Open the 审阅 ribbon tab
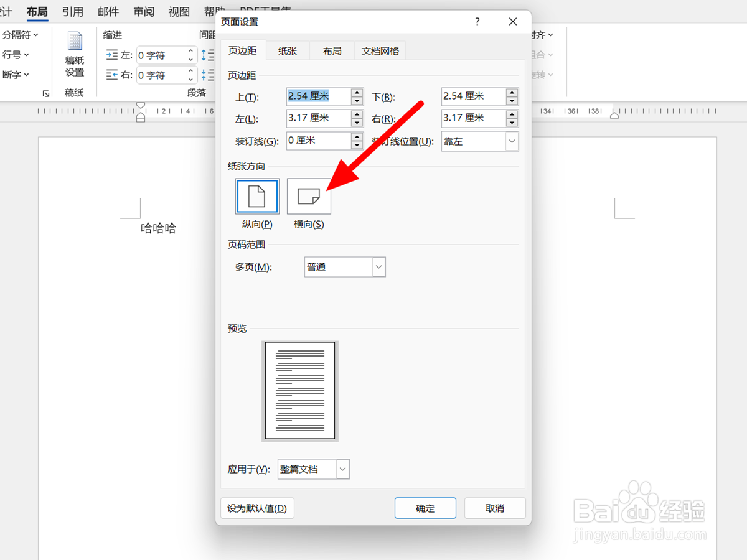This screenshot has width=747, height=560. coord(143,11)
